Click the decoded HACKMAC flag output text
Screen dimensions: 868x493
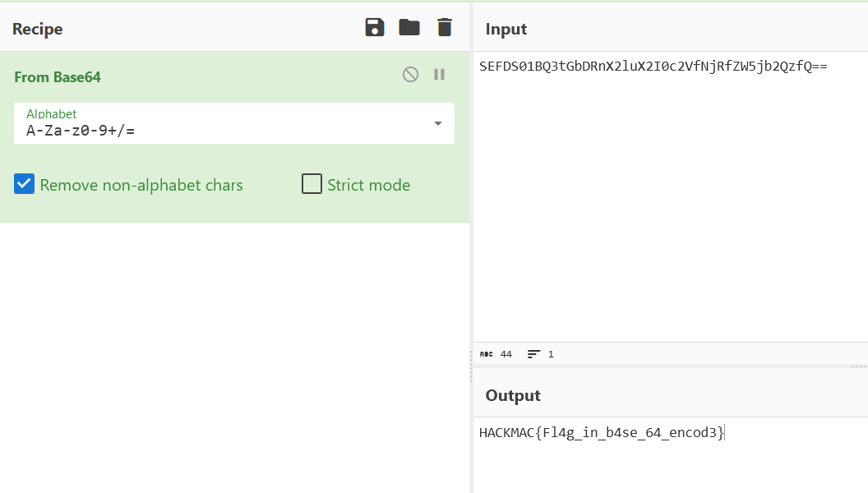[x=602, y=432]
